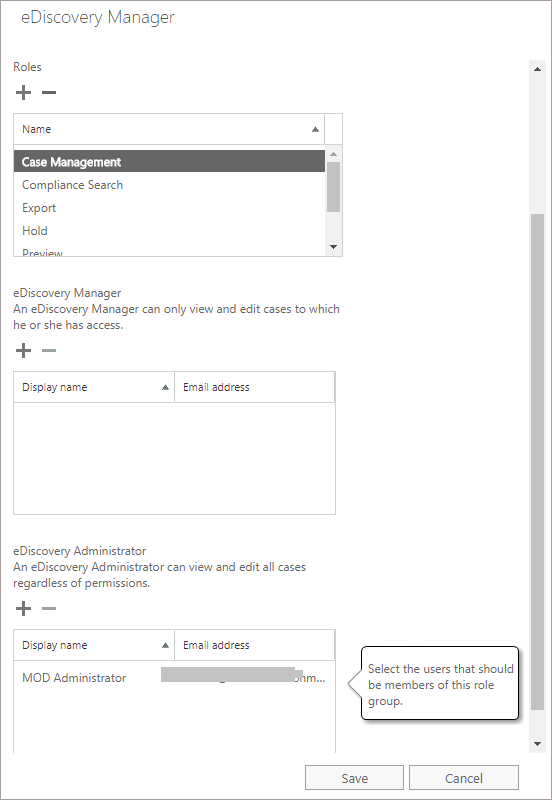The image size is (552, 800).
Task: Add a user under eDiscovery Administrator
Action: 23,608
